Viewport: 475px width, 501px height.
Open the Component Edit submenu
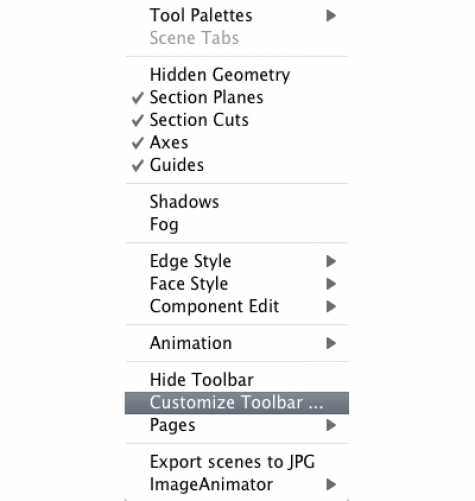pos(237,306)
